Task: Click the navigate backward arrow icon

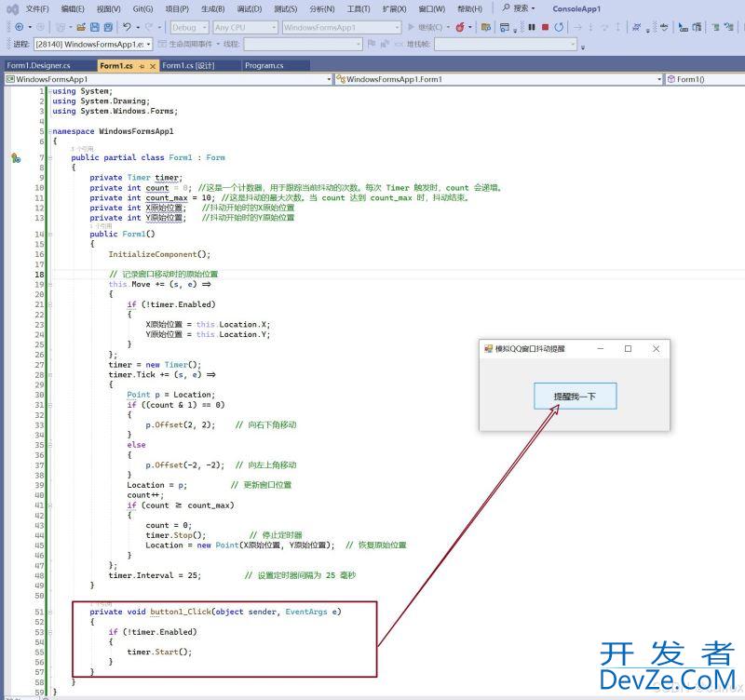Action: [19, 27]
